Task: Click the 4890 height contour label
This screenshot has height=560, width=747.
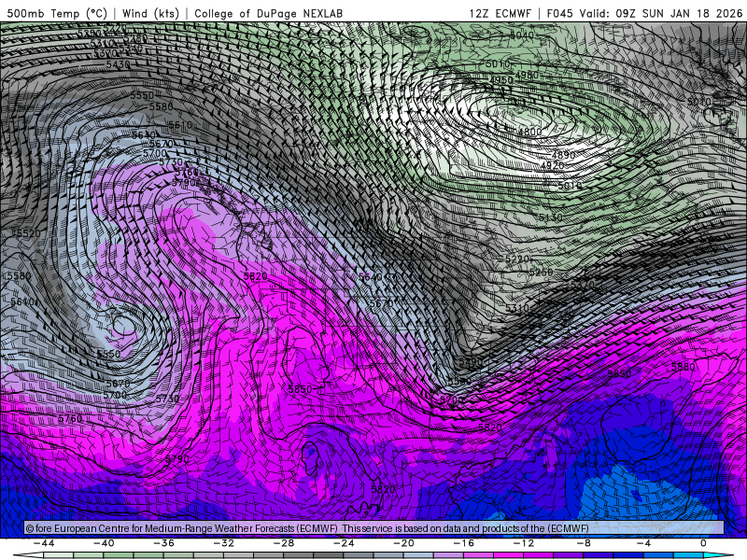Action: pyautogui.click(x=564, y=155)
